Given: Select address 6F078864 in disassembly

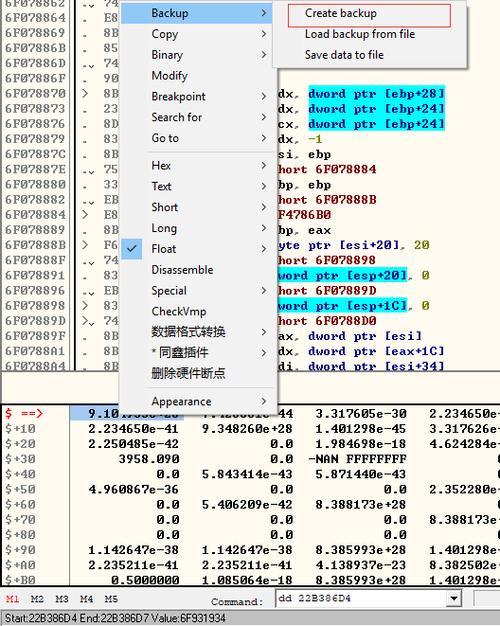Looking at the screenshot, I should tap(35, 18).
